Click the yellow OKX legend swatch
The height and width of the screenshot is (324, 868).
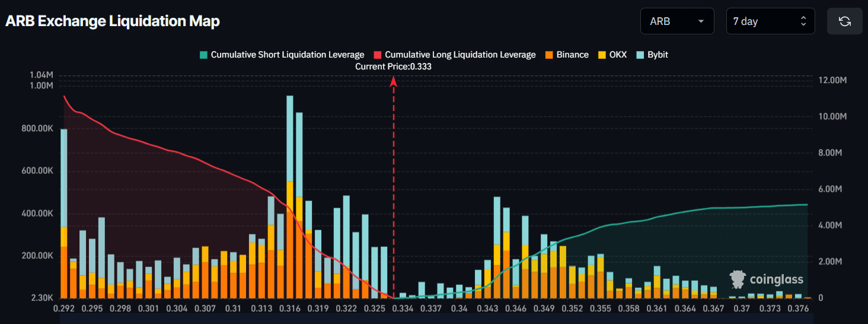[x=601, y=55]
